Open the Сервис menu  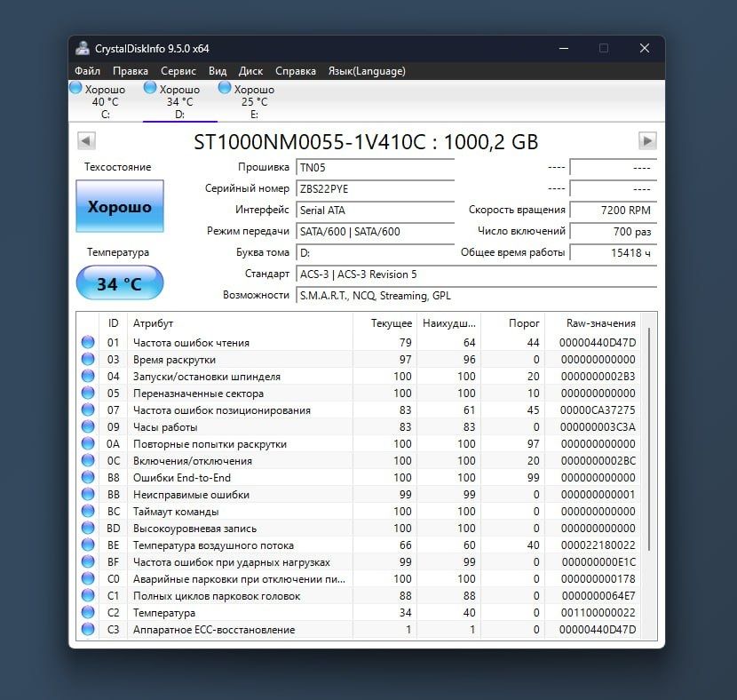178,71
